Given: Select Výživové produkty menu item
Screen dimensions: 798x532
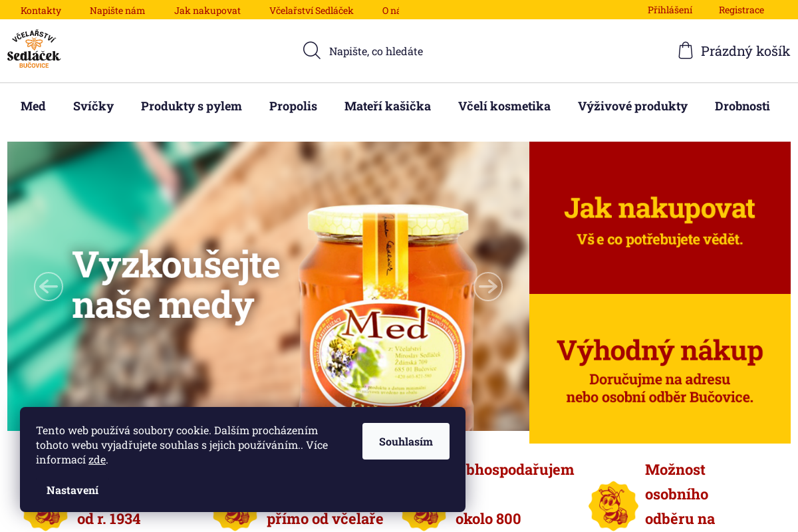Looking at the screenshot, I should tap(632, 106).
